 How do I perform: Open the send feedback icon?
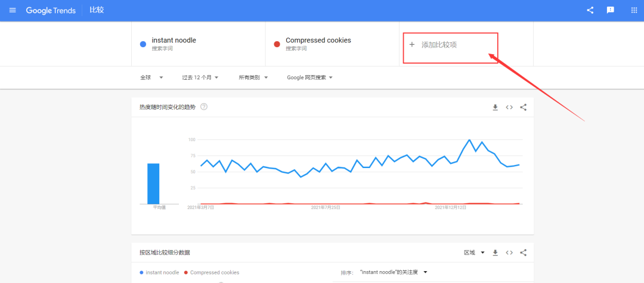tap(611, 10)
